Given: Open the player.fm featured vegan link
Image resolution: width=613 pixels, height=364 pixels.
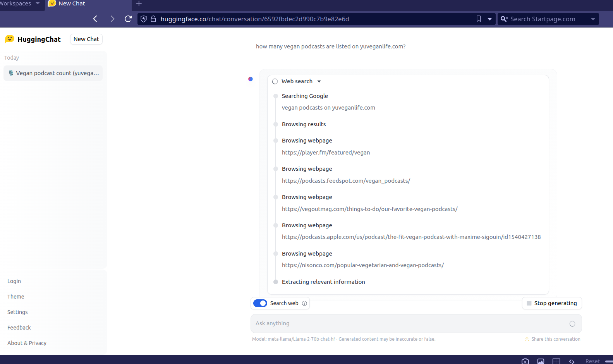Looking at the screenshot, I should click(x=326, y=153).
